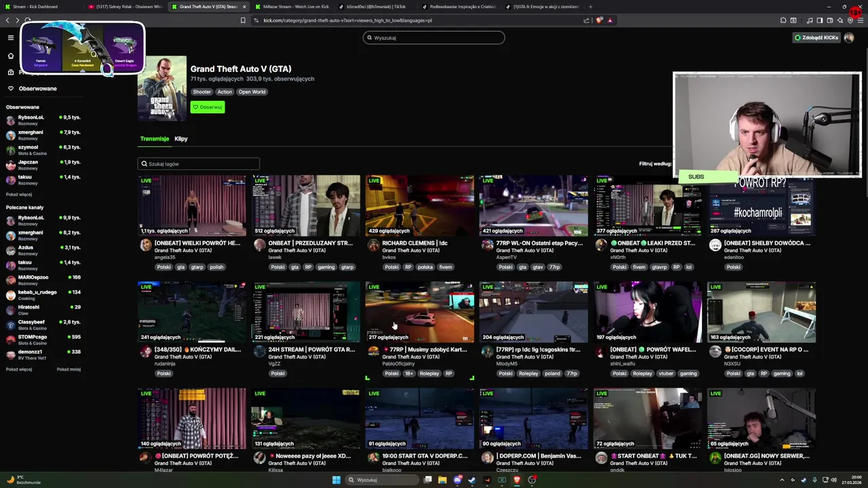Open the M4lazar stream thumbnail with 140 viewers
Image resolution: width=868 pixels, height=488 pixels.
pos(192,418)
